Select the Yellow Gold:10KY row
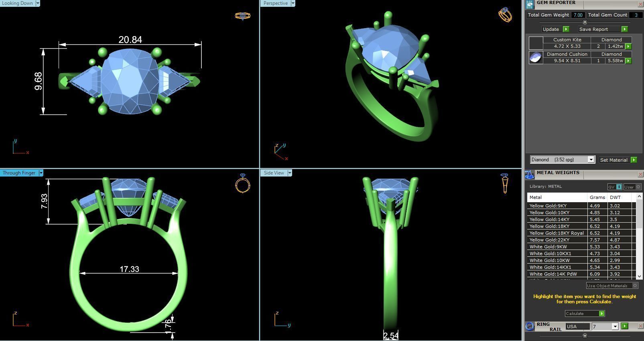Screen dimensions: 644x341 581,213
